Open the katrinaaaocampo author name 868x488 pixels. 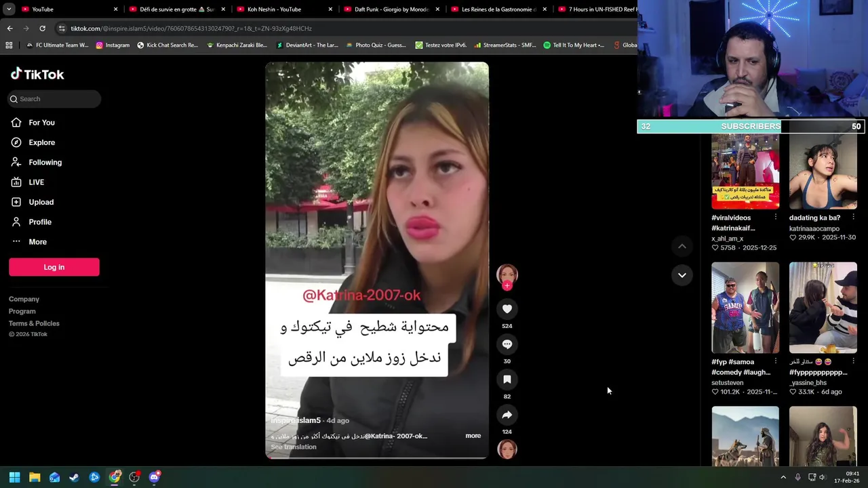[814, 228]
